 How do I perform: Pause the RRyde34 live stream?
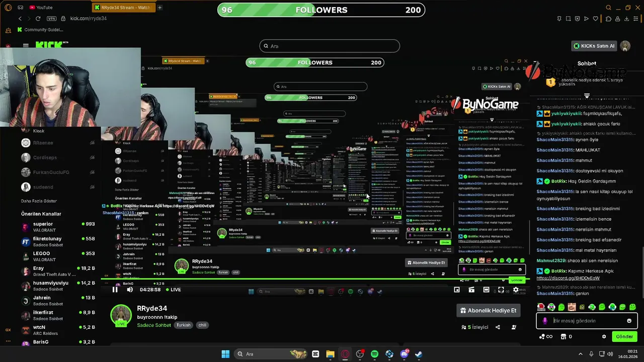pos(115,290)
